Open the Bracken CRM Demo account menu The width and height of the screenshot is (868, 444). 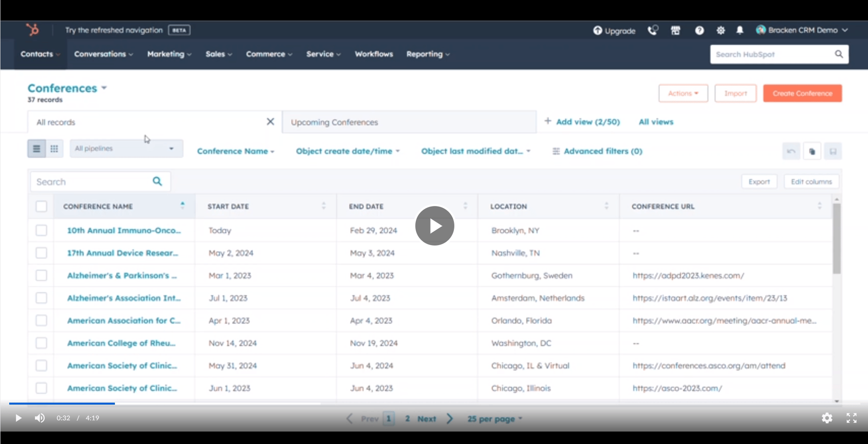click(802, 30)
